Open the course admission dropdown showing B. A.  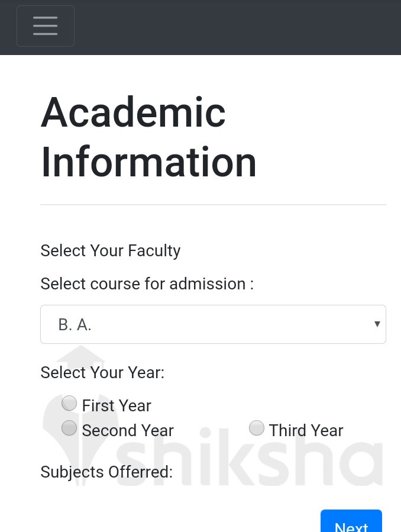coord(213,324)
